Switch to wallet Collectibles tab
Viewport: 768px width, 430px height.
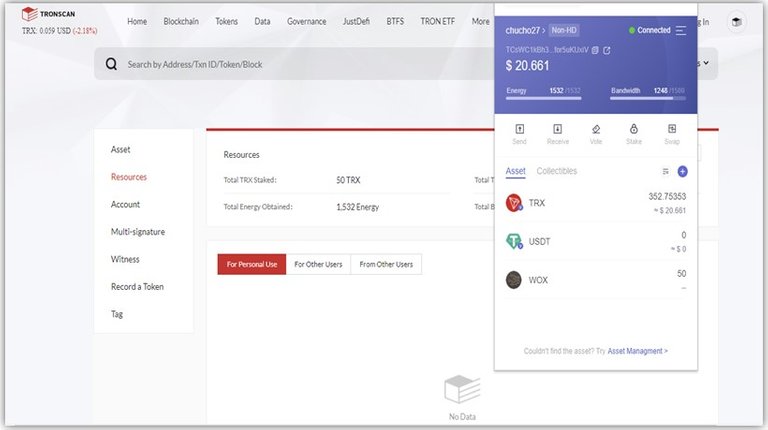click(556, 171)
